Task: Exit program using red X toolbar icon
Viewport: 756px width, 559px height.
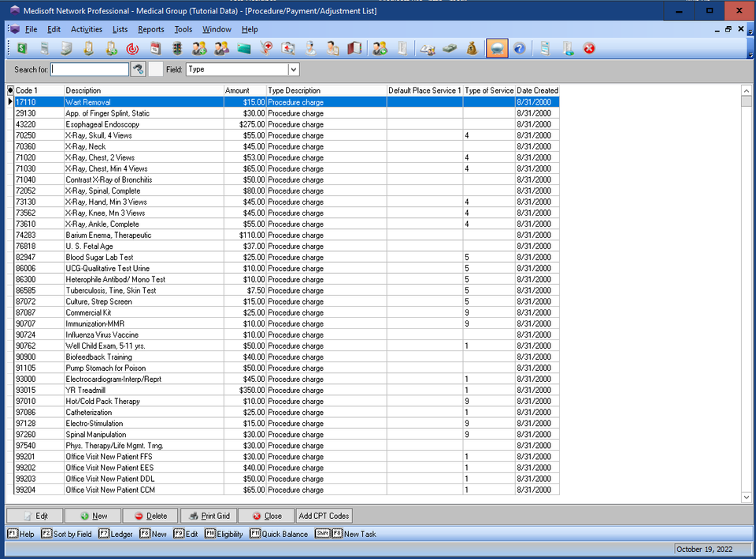Action: [588, 48]
